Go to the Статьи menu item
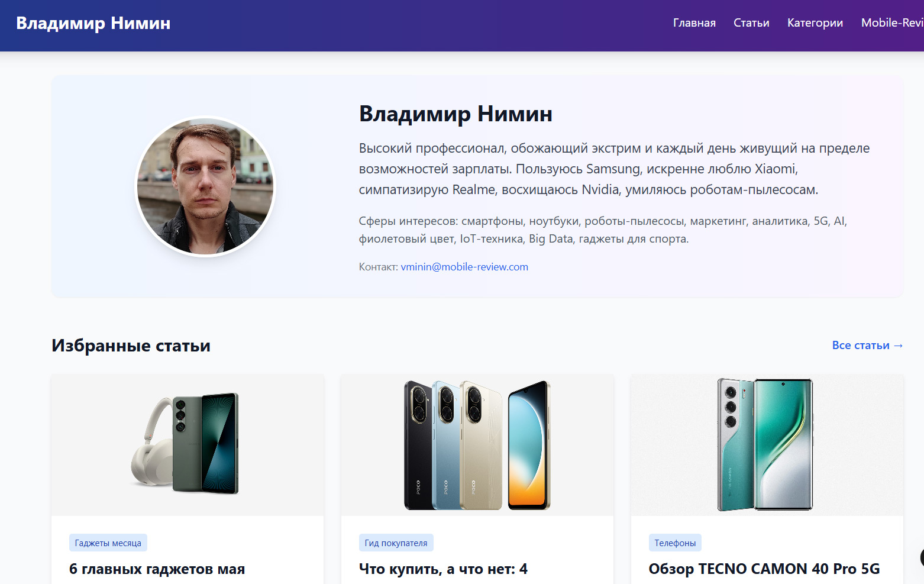 click(751, 23)
